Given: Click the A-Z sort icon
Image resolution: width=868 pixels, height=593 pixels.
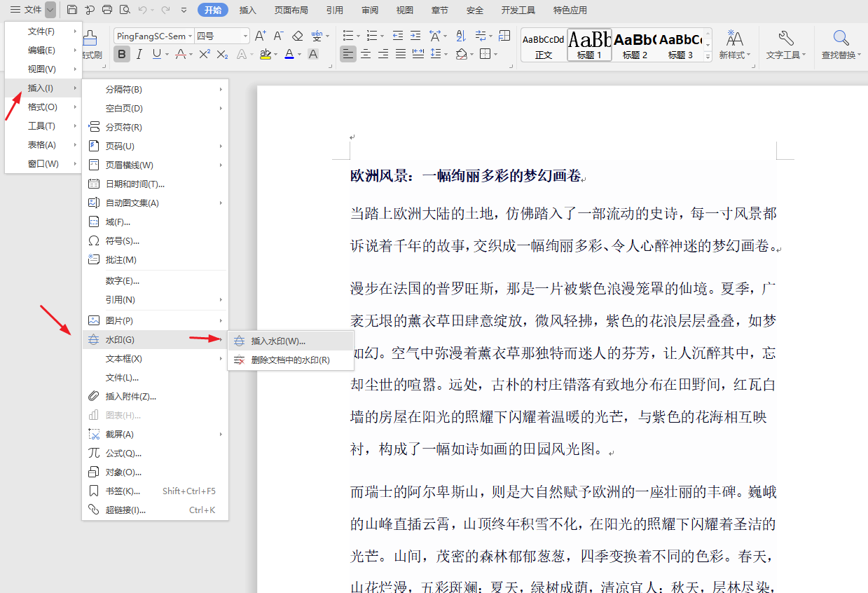Looking at the screenshot, I should (x=459, y=36).
